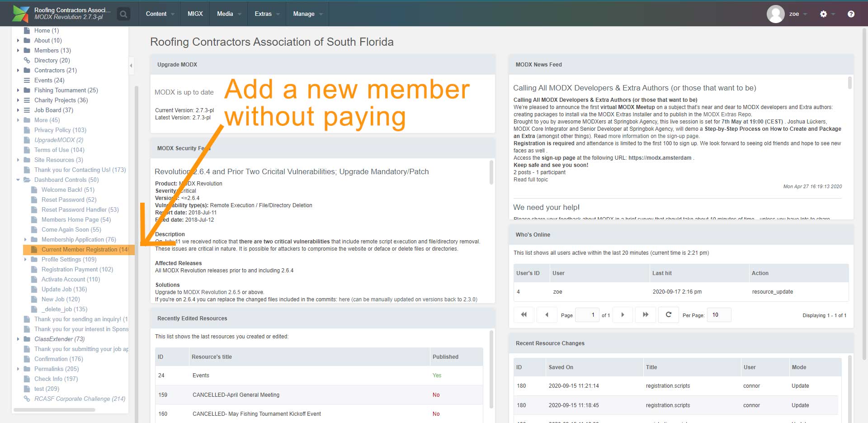The image size is (868, 423).
Task: Expand the Fishing Tournament tree node
Action: 18,90
